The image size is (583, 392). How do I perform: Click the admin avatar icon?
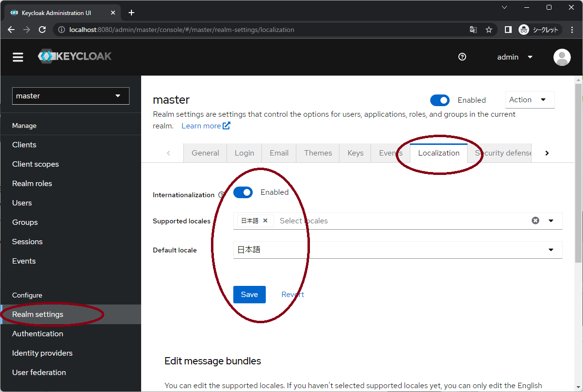(562, 57)
